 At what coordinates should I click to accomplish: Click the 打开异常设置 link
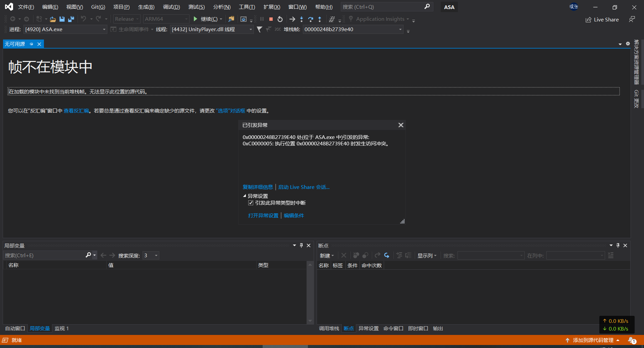pos(263,216)
